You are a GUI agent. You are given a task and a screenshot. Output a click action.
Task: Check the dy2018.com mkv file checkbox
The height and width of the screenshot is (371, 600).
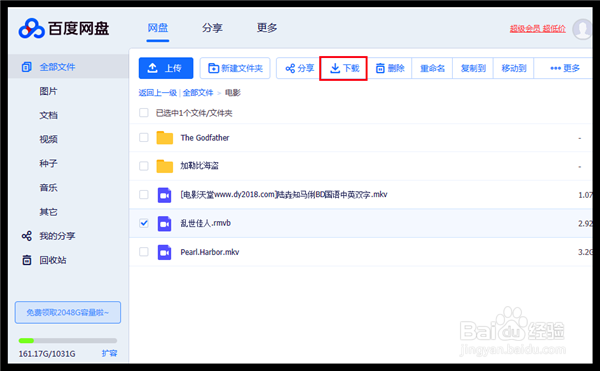(x=143, y=194)
